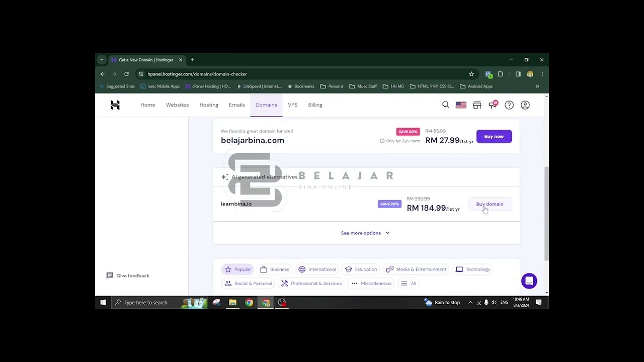This screenshot has width=644, height=362.
Task: Open the Personal bookmarks folder
Action: [x=332, y=86]
